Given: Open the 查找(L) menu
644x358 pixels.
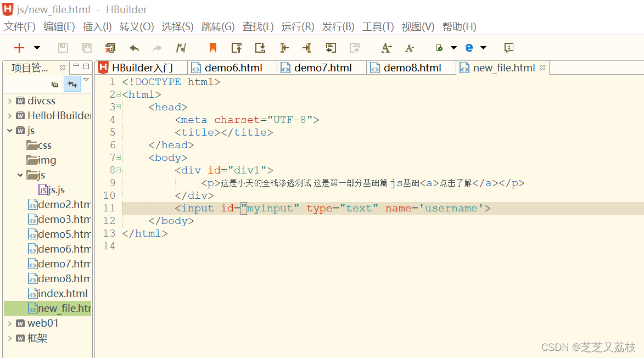Looking at the screenshot, I should click(x=258, y=27).
